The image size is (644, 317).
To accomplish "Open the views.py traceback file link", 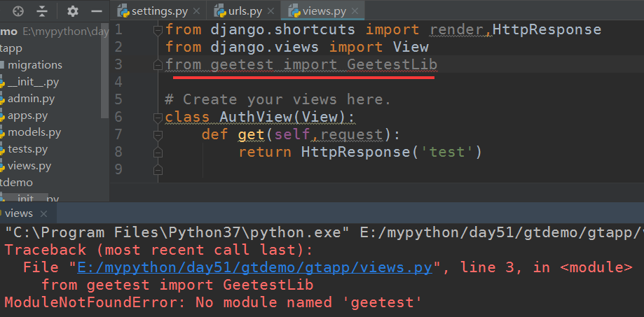I will click(x=256, y=267).
